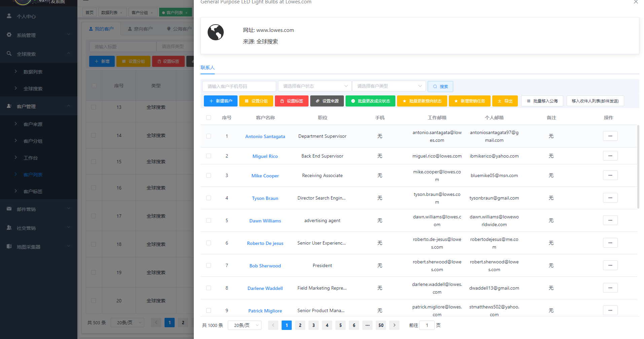Click the 系统管理 gear icon
644x339 pixels.
coord(9,35)
